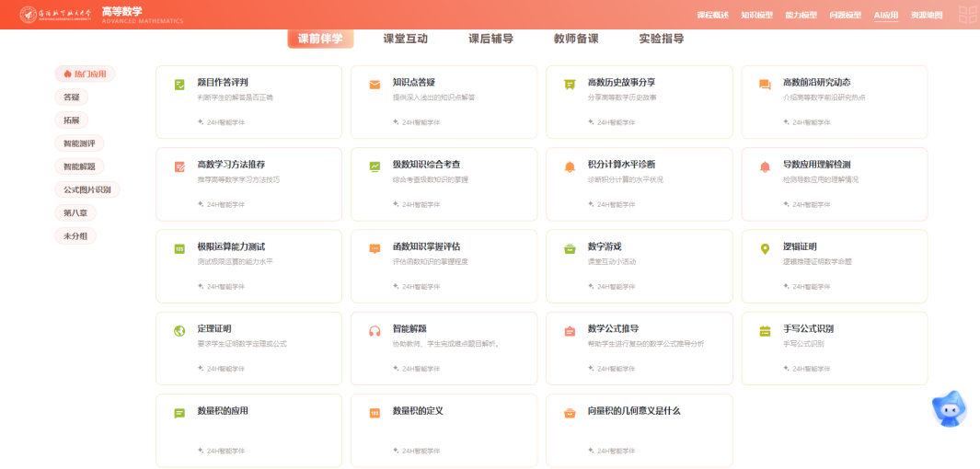Image resolution: width=980 pixels, height=469 pixels.
Task: Switch to the 实验指导 tab
Action: (662, 39)
